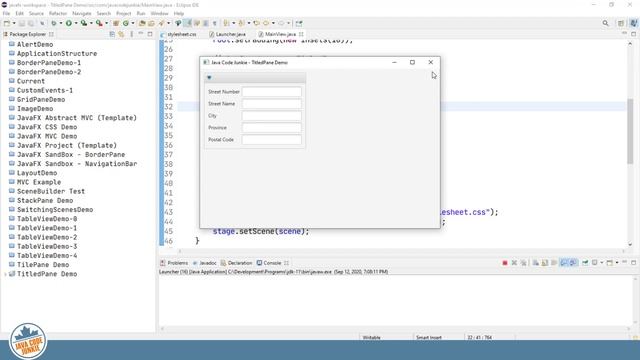Viewport: 640px width, 360px height.
Task: Switch to the Problems tab
Action: 174,263
